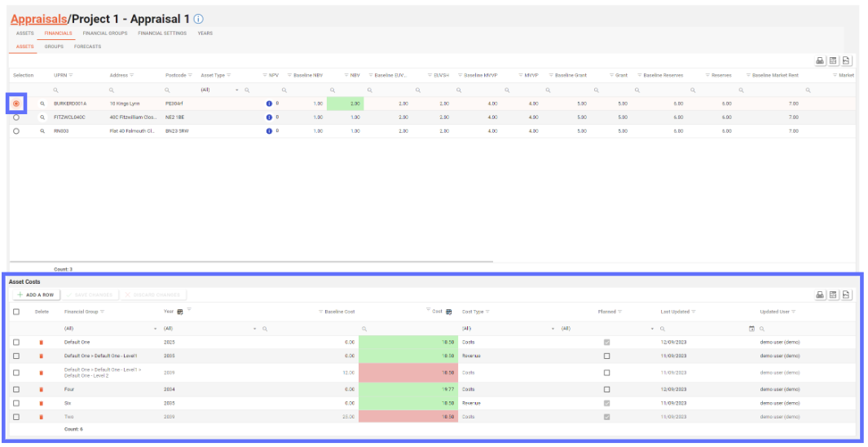Select the radio button for asset RN000
868x447 pixels.
(x=16, y=131)
